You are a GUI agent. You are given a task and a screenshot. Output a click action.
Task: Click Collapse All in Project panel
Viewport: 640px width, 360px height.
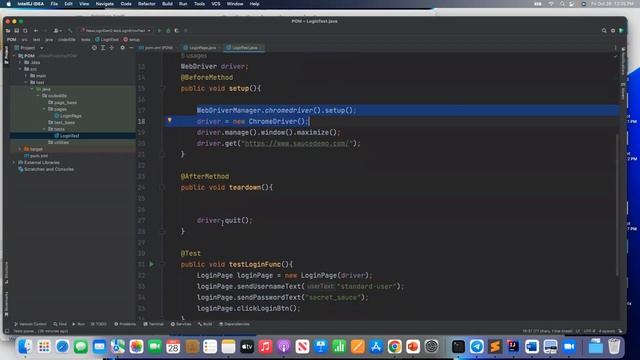pyautogui.click(x=111, y=48)
